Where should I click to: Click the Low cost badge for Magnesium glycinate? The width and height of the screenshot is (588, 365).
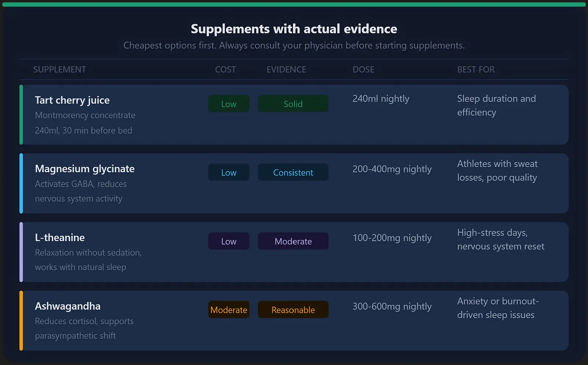tap(229, 172)
